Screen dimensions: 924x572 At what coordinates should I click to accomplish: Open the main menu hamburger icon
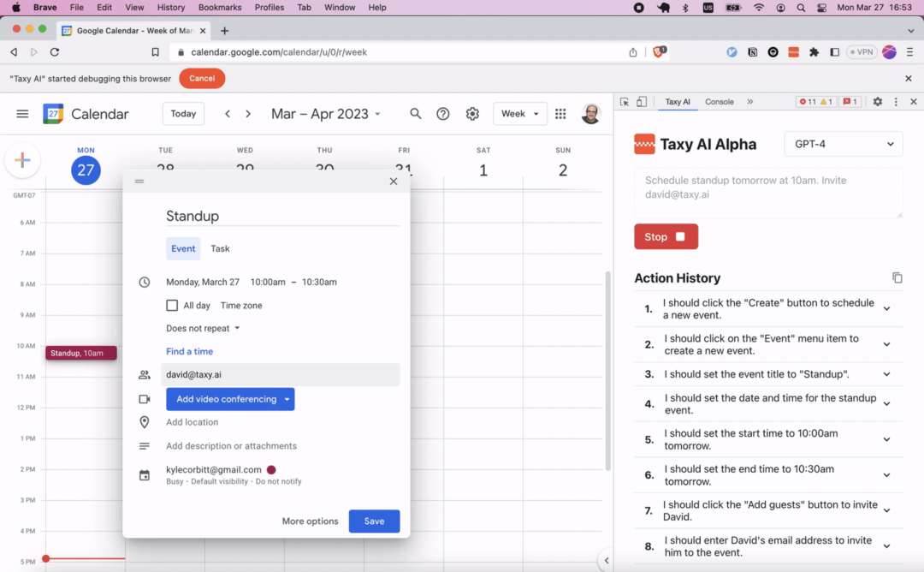(x=22, y=114)
